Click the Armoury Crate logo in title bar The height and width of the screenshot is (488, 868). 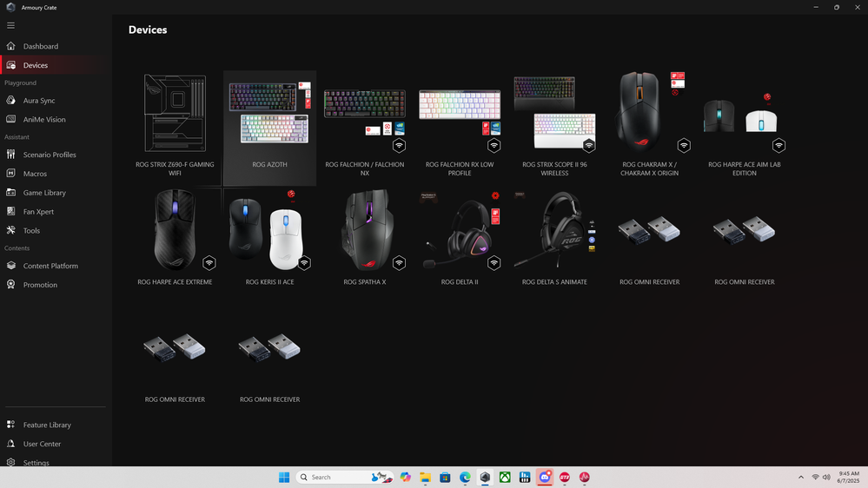pos(10,7)
